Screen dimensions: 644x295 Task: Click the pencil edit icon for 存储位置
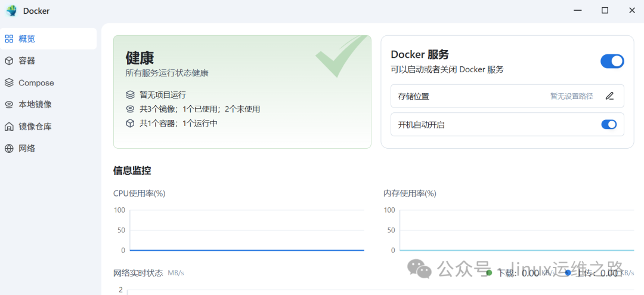click(x=609, y=96)
